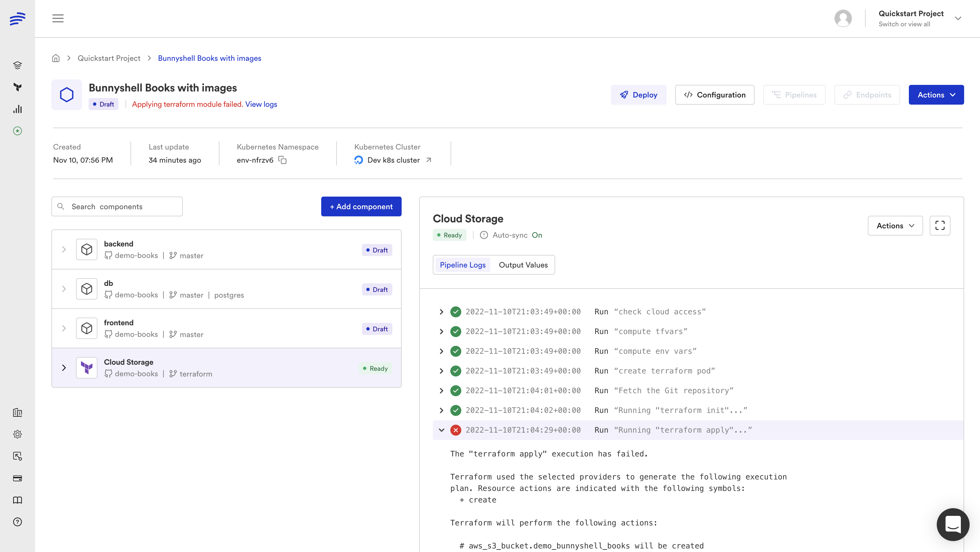
Task: Expand the backend component row
Action: tap(64, 249)
